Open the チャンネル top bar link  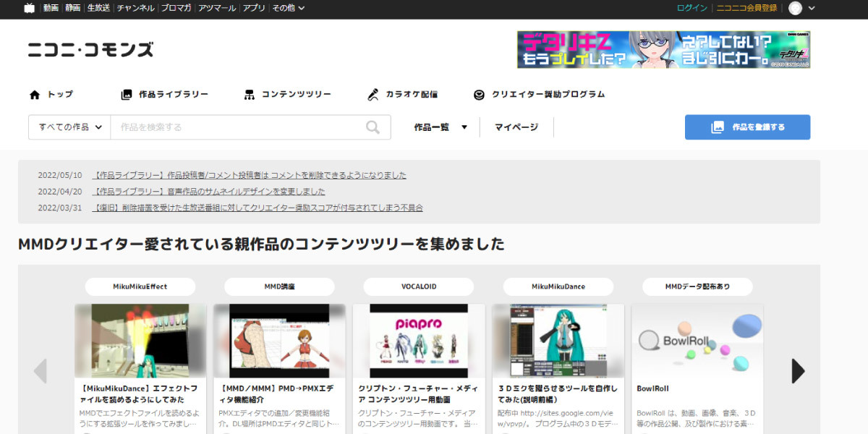[x=135, y=8]
